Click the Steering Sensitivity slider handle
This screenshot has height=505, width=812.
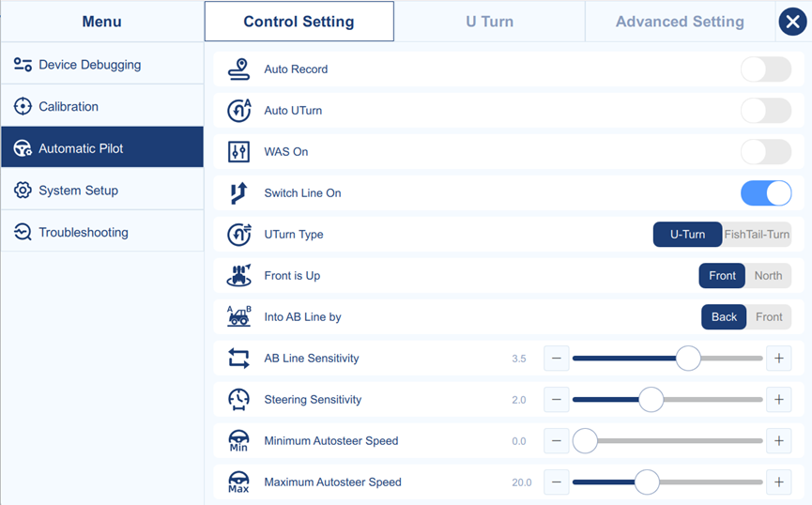(651, 399)
